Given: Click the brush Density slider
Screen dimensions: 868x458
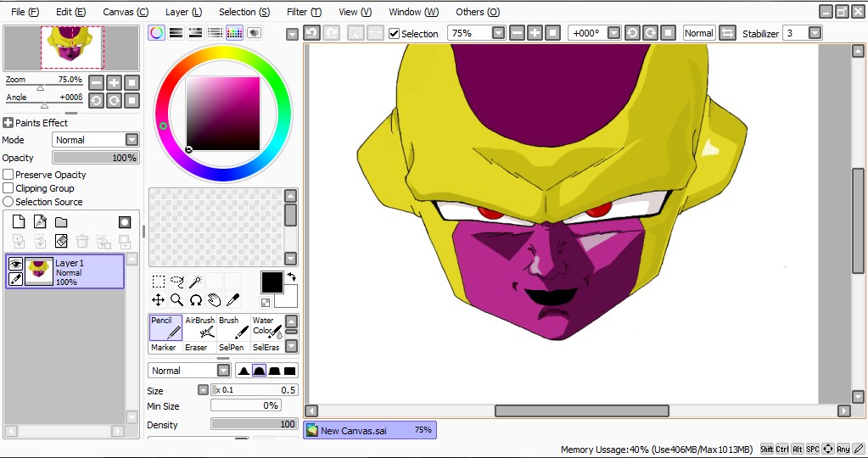Looking at the screenshot, I should pyautogui.click(x=255, y=424).
